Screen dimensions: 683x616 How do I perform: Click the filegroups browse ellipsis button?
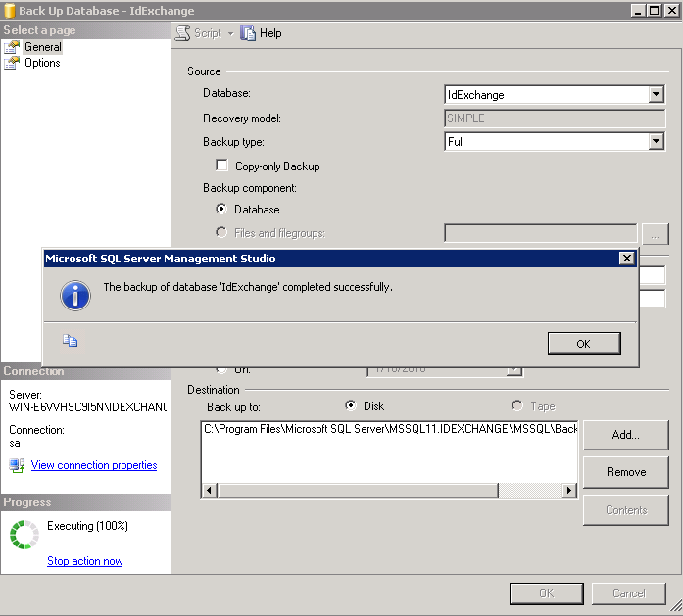point(656,234)
